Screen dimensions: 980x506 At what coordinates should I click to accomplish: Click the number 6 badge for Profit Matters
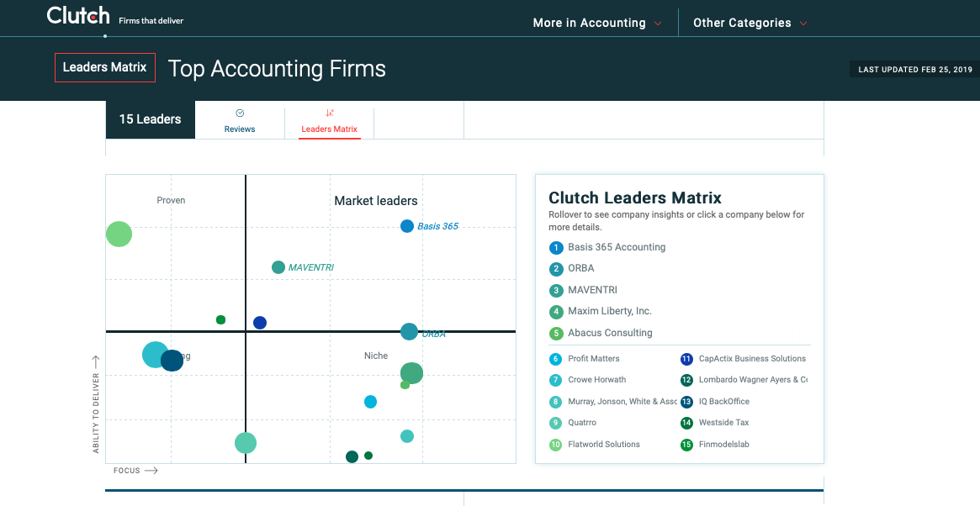coord(556,359)
